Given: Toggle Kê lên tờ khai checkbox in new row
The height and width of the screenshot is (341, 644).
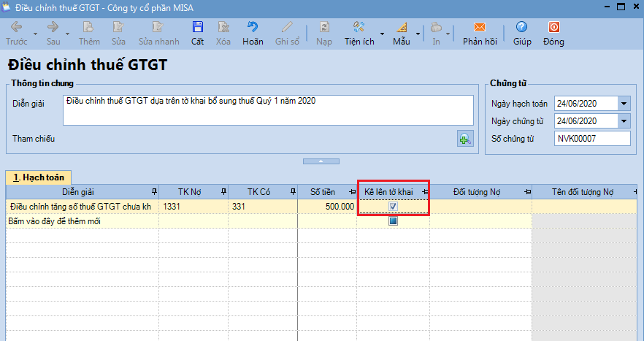Looking at the screenshot, I should pyautogui.click(x=393, y=221).
